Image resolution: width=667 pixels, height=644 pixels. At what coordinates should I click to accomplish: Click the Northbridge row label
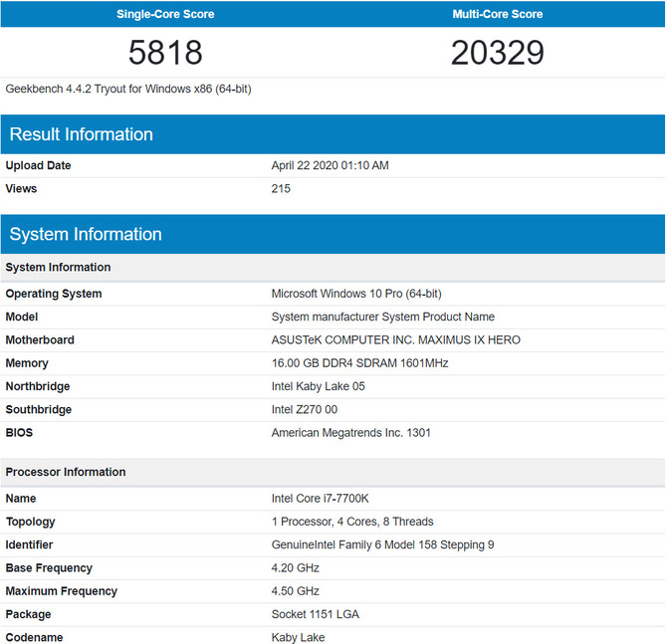pyautogui.click(x=38, y=386)
